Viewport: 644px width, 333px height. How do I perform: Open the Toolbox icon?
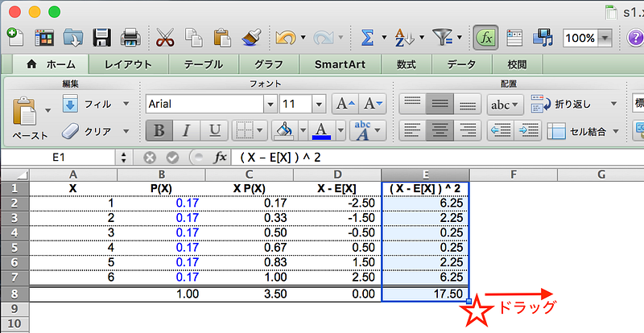514,38
